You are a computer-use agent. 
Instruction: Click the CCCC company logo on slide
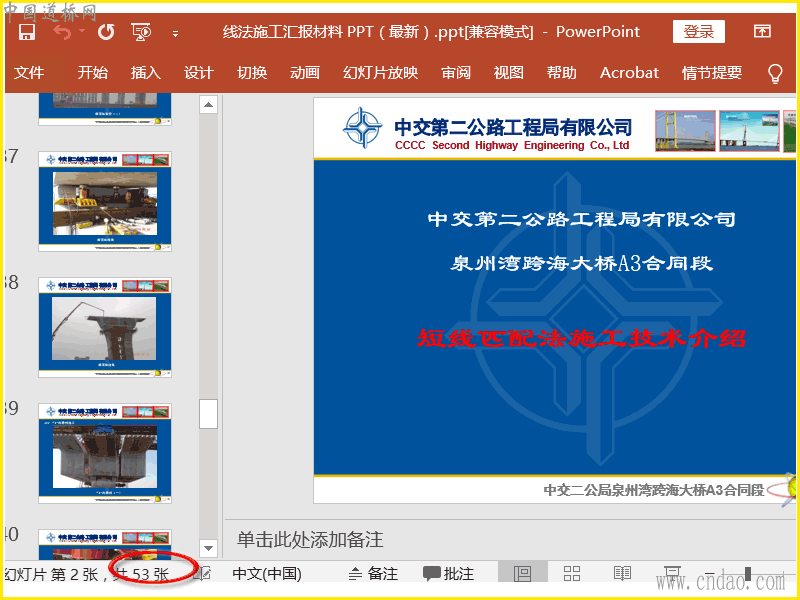pyautogui.click(x=362, y=128)
